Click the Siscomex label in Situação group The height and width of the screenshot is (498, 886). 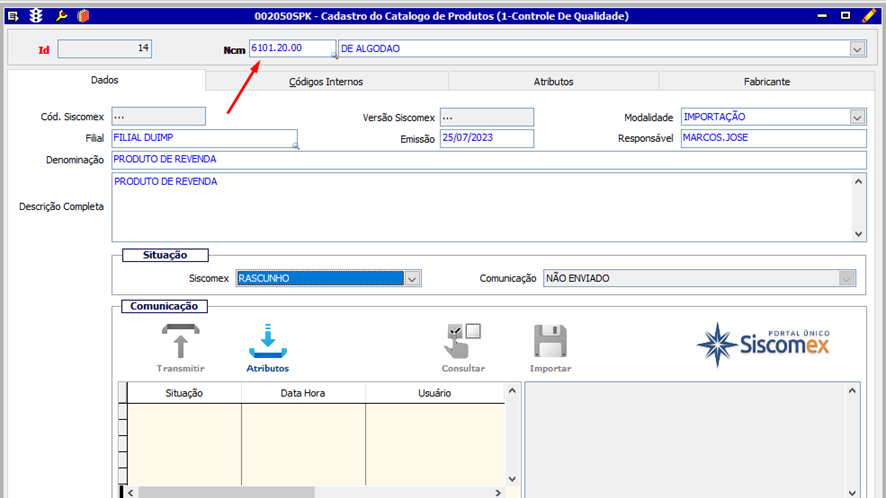click(209, 279)
